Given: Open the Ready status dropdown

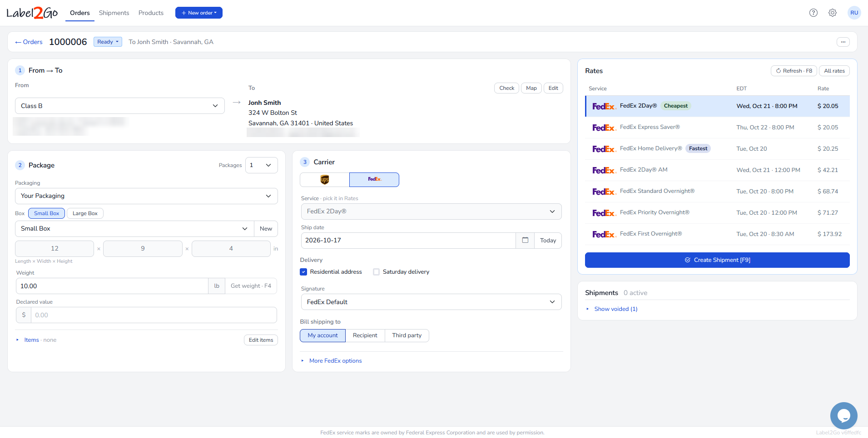Looking at the screenshot, I should pyautogui.click(x=108, y=42).
